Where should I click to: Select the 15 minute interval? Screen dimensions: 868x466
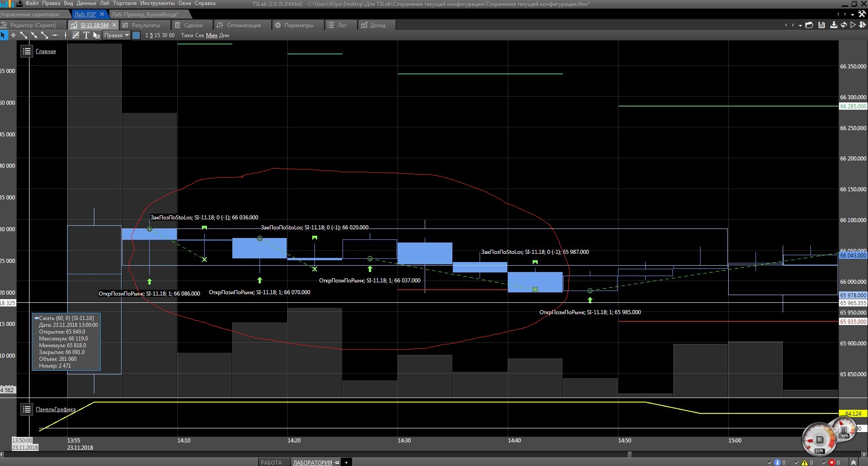tap(157, 35)
